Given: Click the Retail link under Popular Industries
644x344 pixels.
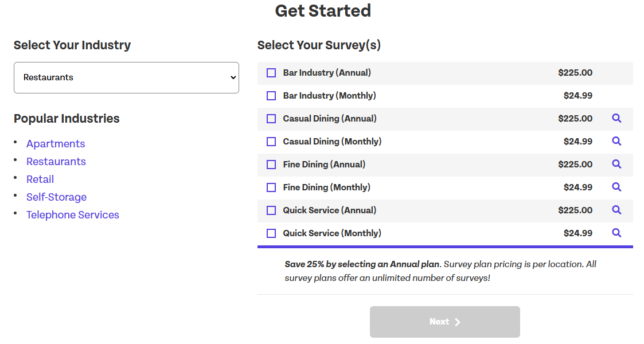Looking at the screenshot, I should [40, 179].
